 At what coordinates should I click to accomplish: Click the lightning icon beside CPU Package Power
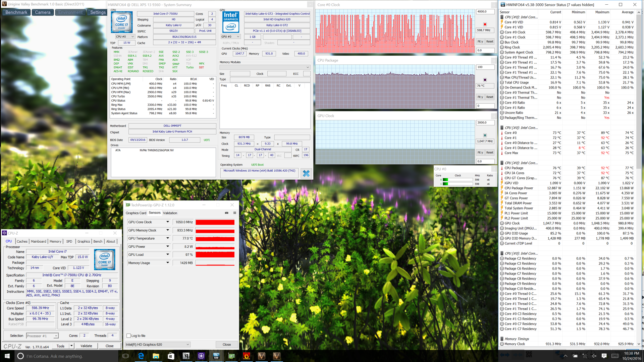[x=502, y=188]
